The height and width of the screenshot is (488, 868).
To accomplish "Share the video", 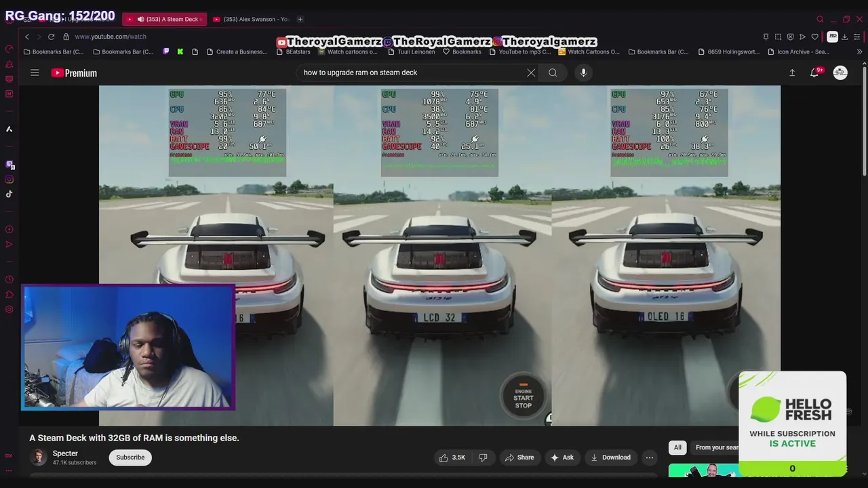I will coord(519,457).
